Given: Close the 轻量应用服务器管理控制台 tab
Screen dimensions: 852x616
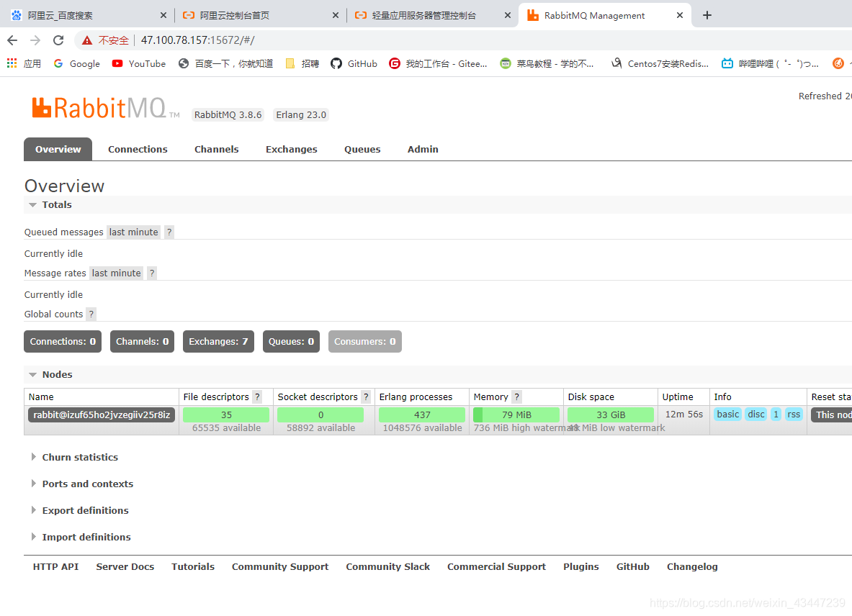Looking at the screenshot, I should [x=508, y=16].
